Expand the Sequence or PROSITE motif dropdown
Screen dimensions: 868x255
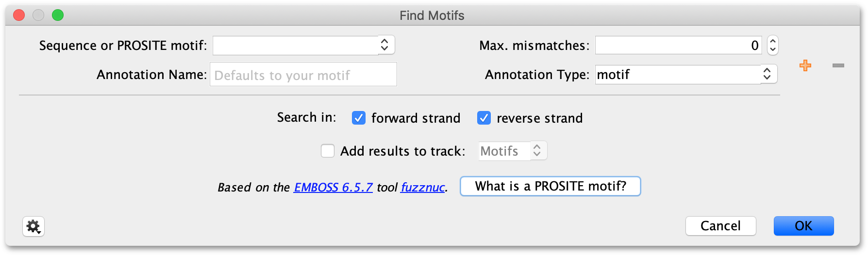click(x=385, y=45)
